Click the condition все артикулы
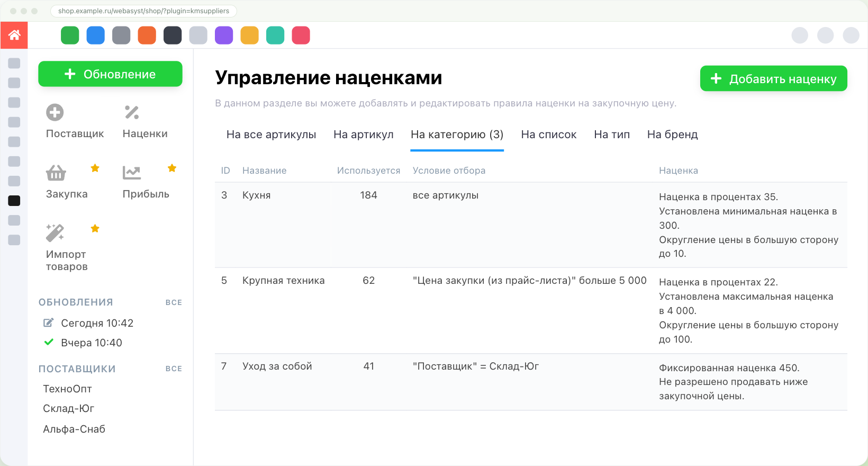Viewport: 868px width, 466px height. point(446,195)
